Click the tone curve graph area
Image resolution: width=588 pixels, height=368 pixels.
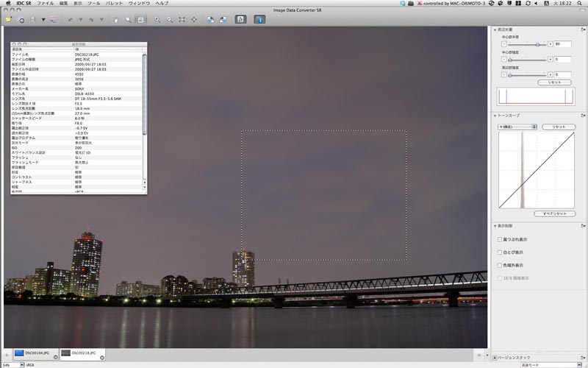(x=537, y=170)
